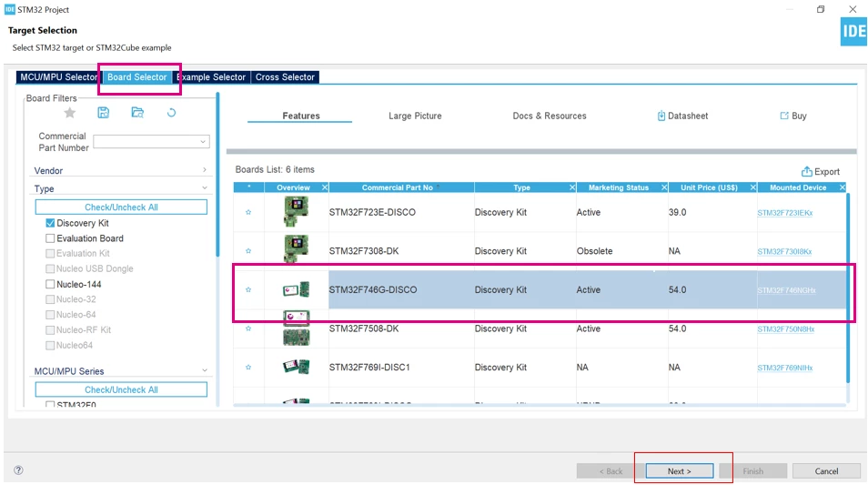This screenshot has width=868, height=485.
Task: Click STM32F746G-DISCO board thumbnail
Action: [297, 289]
